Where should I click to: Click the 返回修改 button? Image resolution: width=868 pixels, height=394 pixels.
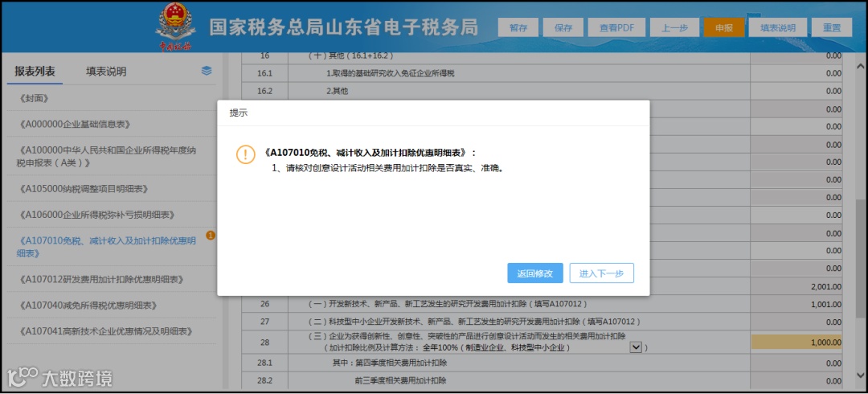(534, 273)
